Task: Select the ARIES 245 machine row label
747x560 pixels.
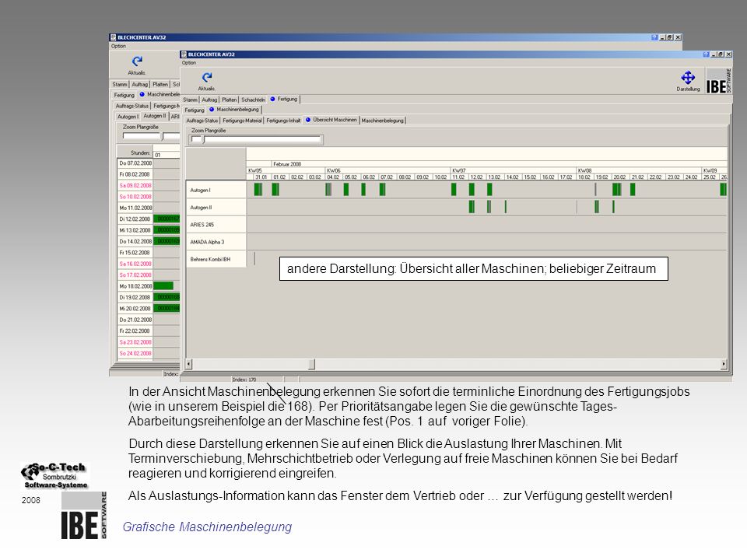Action: click(x=216, y=225)
